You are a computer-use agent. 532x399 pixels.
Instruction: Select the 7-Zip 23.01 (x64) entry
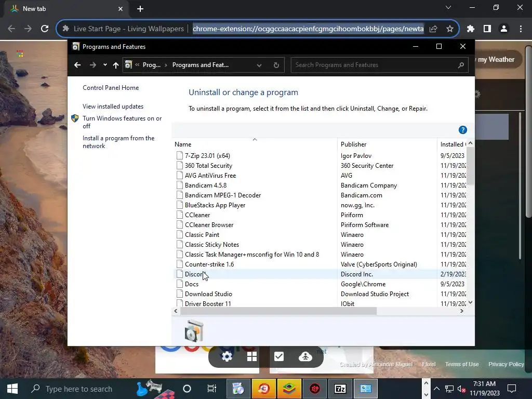click(x=207, y=156)
